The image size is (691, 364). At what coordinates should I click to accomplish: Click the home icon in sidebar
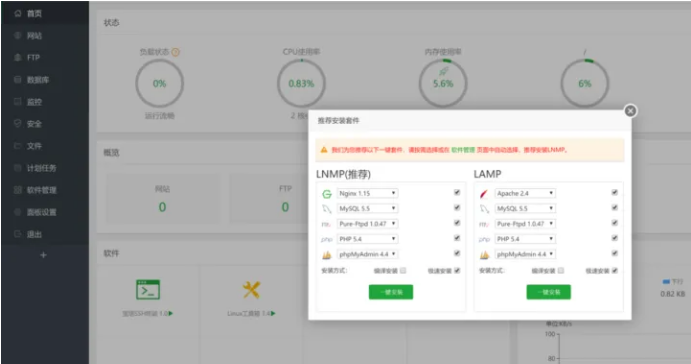click(18, 13)
